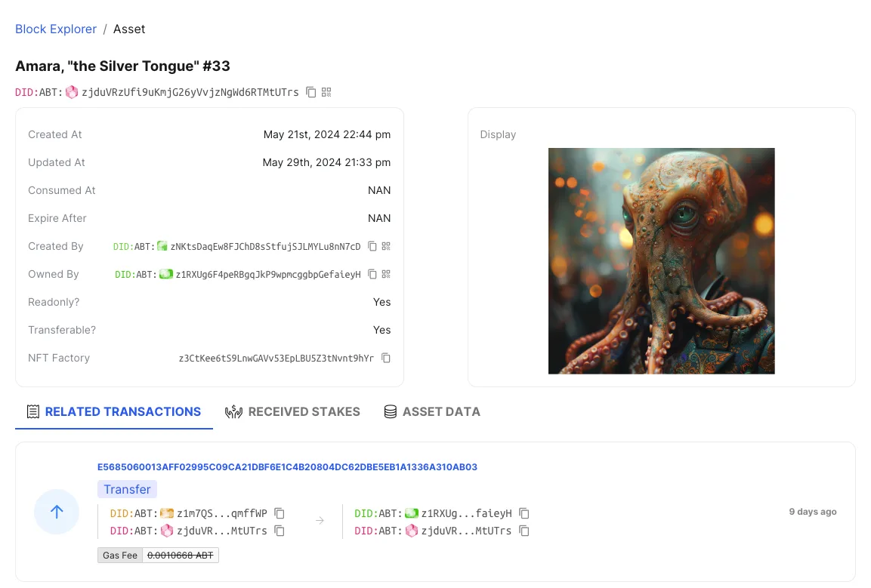Open the Asset Data tab
The width and height of the screenshot is (871, 588).
pyautogui.click(x=432, y=411)
